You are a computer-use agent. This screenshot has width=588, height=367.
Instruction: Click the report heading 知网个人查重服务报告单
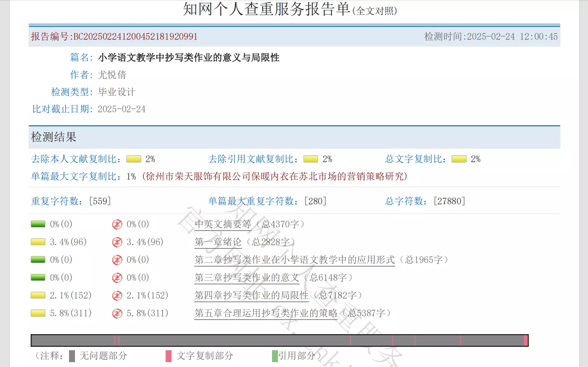[266, 9]
